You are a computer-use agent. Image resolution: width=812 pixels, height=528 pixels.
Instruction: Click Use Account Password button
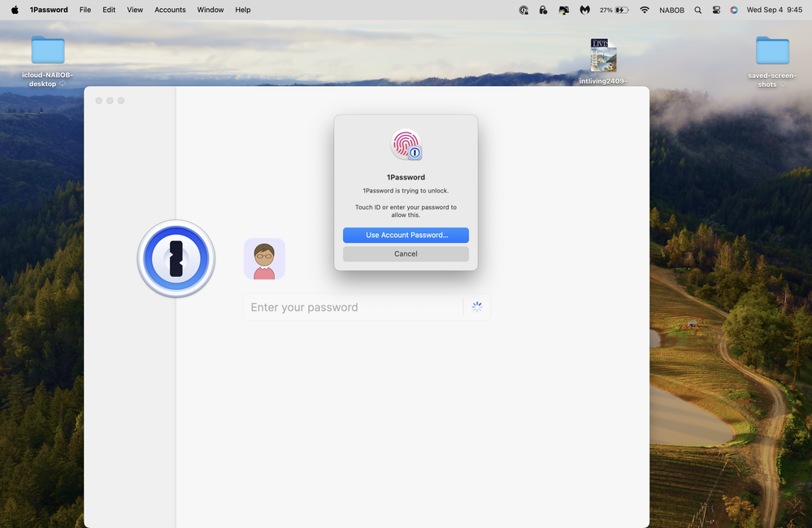[406, 235]
